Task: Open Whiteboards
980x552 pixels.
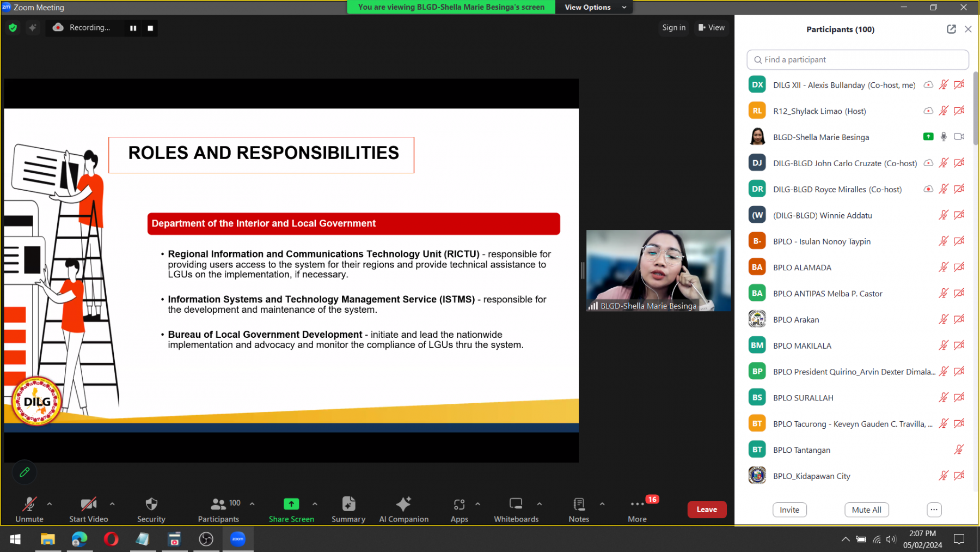Action: 516,510
